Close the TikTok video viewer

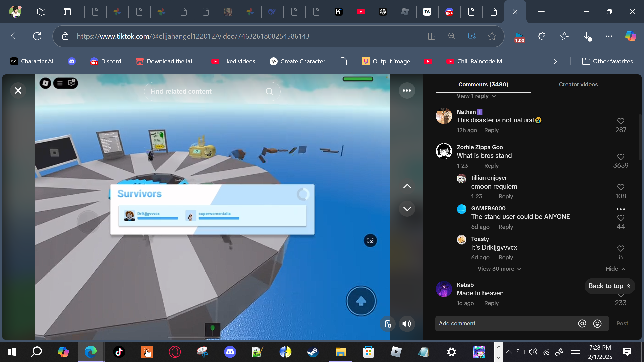coord(18,90)
